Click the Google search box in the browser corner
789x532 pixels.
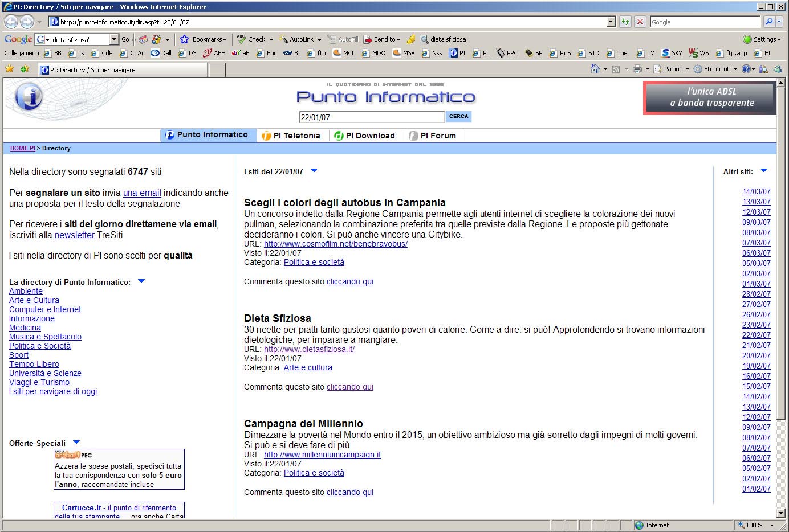[705, 22]
